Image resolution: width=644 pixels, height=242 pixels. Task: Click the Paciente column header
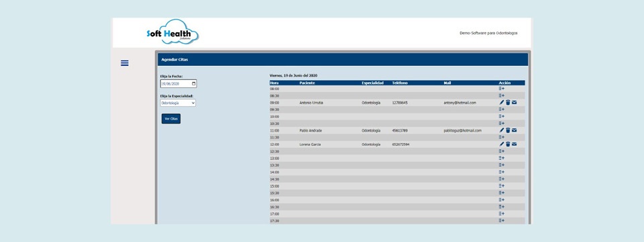[x=307, y=83]
